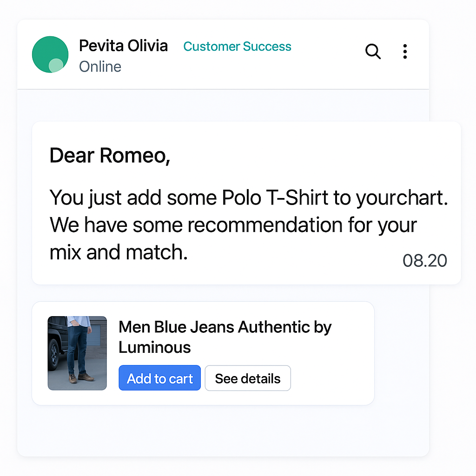Click the Men Blue Jeans Authentic title
476x476 pixels.
tap(225, 327)
